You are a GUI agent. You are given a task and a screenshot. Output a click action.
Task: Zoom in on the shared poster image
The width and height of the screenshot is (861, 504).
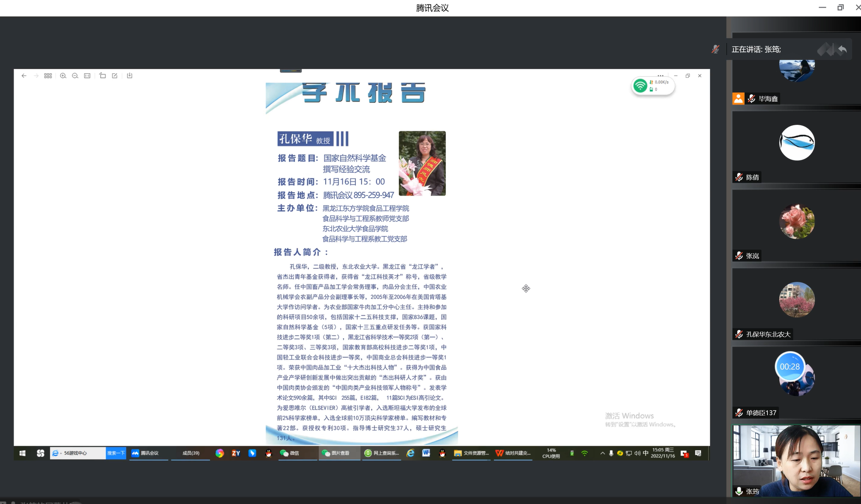pyautogui.click(x=63, y=76)
